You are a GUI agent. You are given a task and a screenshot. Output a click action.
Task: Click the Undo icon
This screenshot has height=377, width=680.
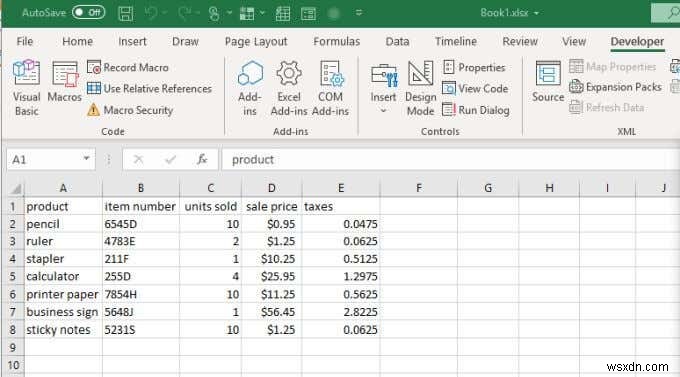point(151,13)
